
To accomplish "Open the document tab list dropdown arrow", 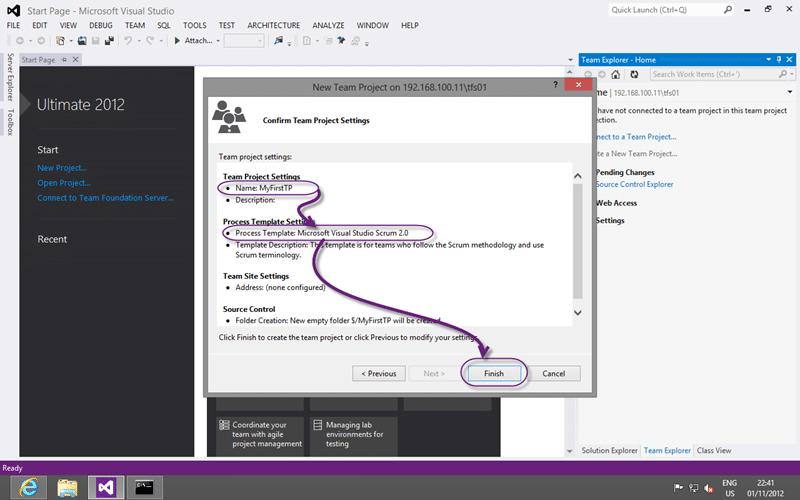I will [570, 60].
